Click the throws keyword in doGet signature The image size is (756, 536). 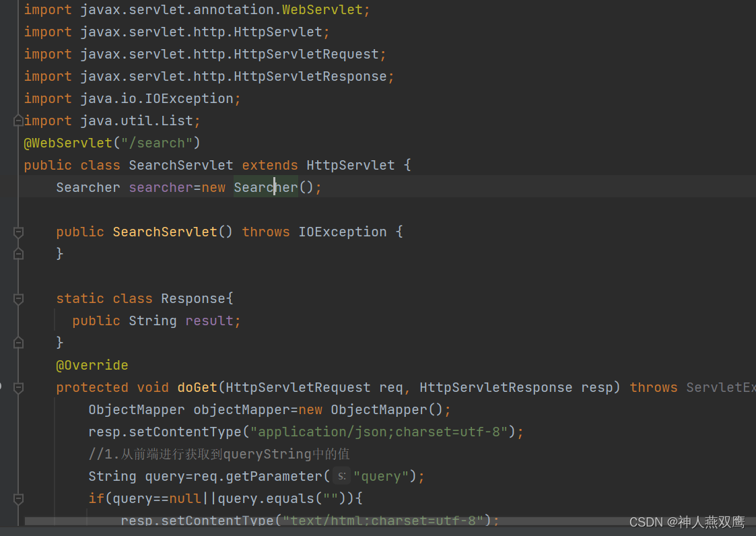click(653, 387)
